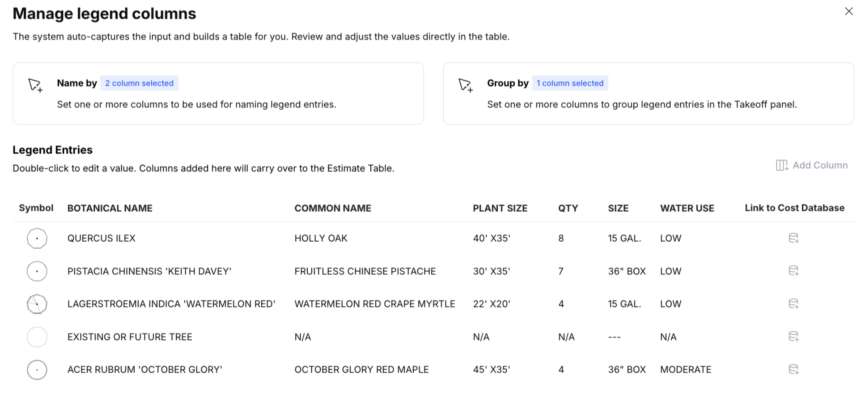868x414 pixels.
Task: Close the Manage legend columns dialog
Action: point(849,11)
